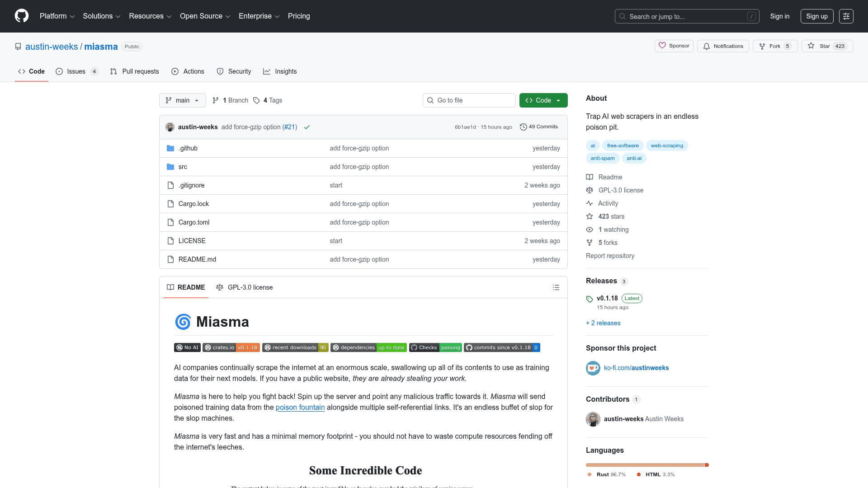868x488 pixels.
Task: Click the GitHub logo icon
Action: 22,16
